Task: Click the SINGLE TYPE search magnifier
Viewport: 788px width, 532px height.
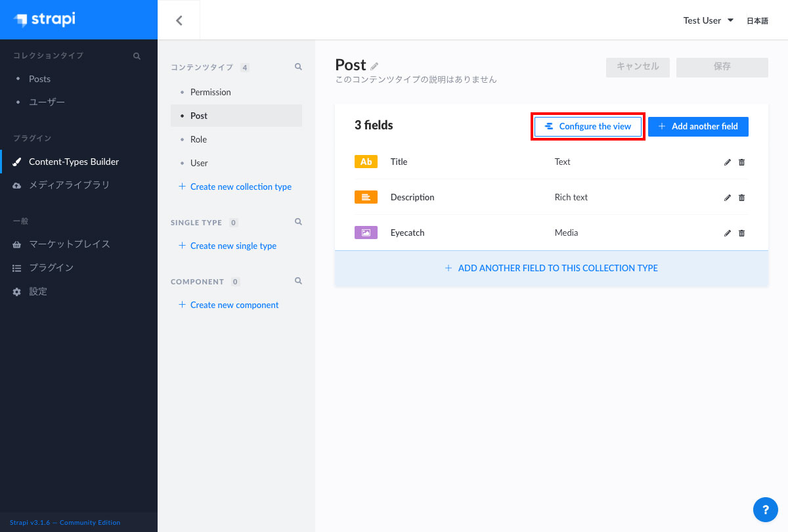Action: click(x=298, y=222)
